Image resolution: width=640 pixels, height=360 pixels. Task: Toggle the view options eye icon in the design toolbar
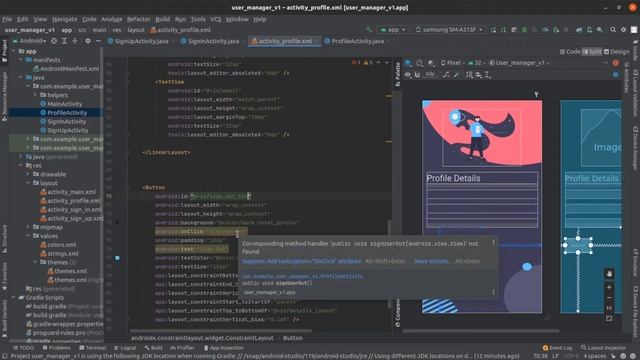click(407, 75)
